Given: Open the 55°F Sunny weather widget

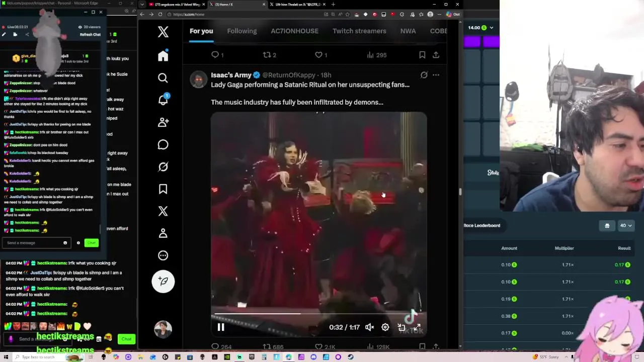Looking at the screenshot, I should (x=545, y=357).
